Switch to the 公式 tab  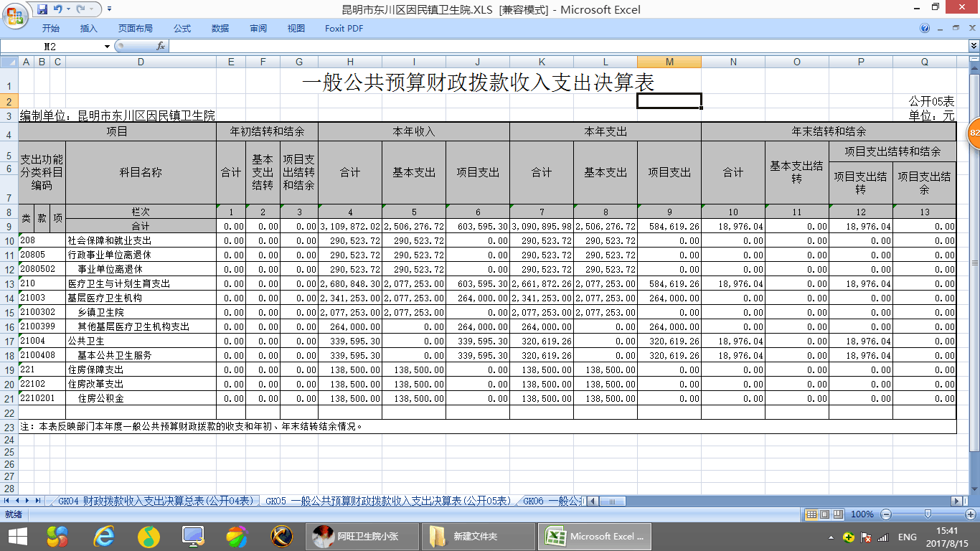tap(182, 29)
